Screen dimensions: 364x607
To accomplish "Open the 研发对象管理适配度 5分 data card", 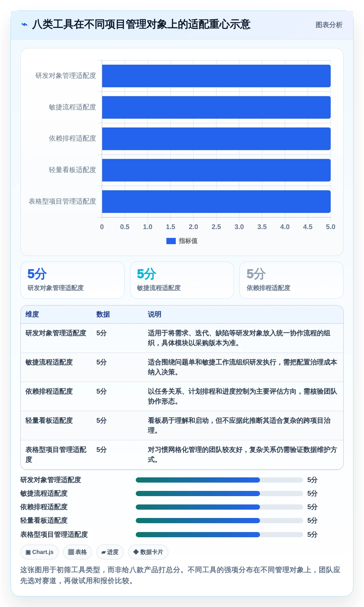I will point(73,280).
